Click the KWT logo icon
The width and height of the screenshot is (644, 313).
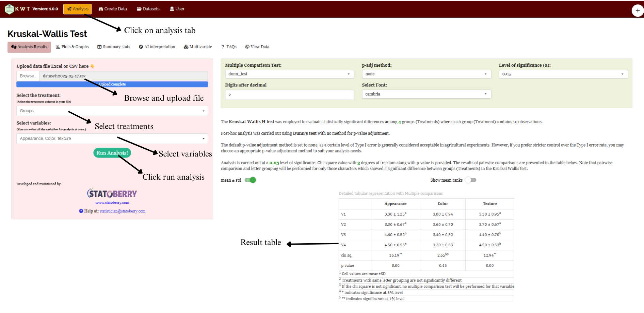tap(9, 9)
